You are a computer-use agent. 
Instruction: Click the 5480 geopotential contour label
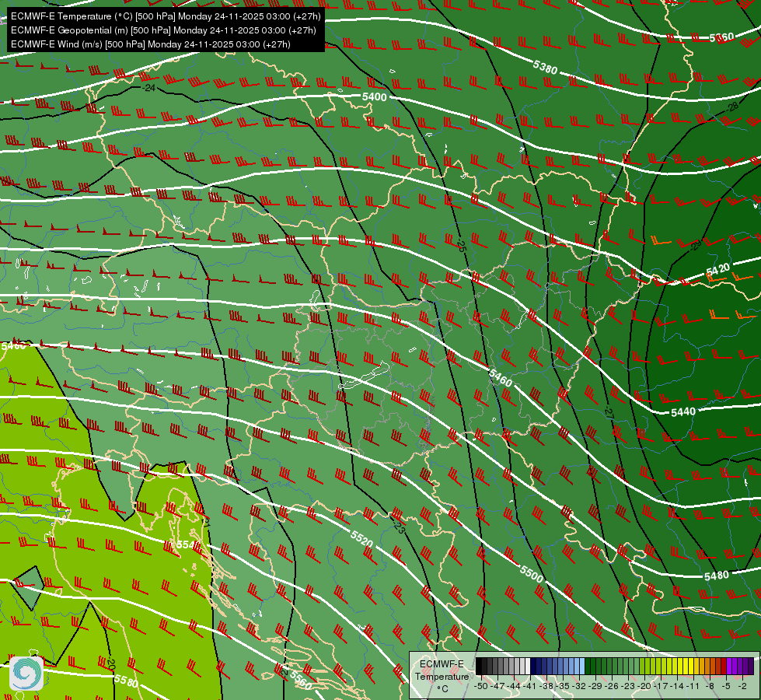(x=717, y=576)
